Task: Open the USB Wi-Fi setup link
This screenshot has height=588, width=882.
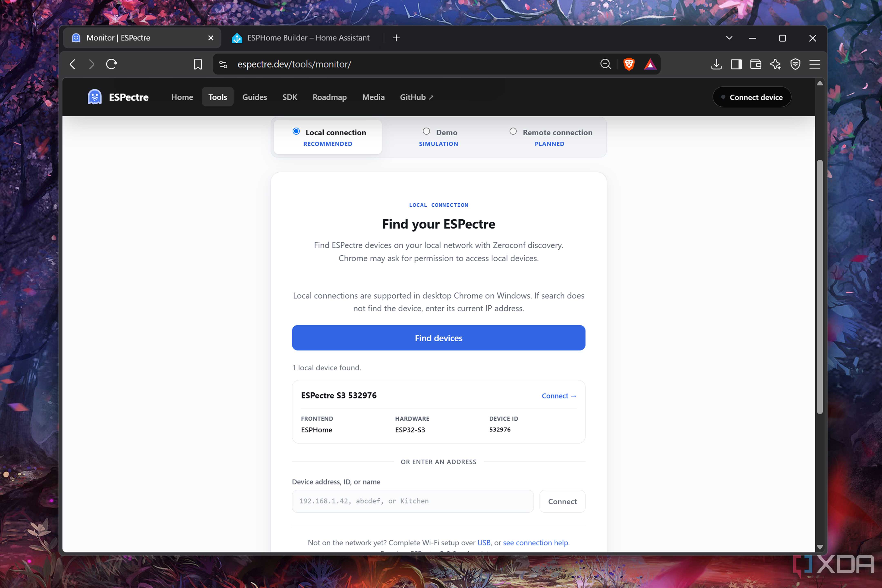Action: 484,543
